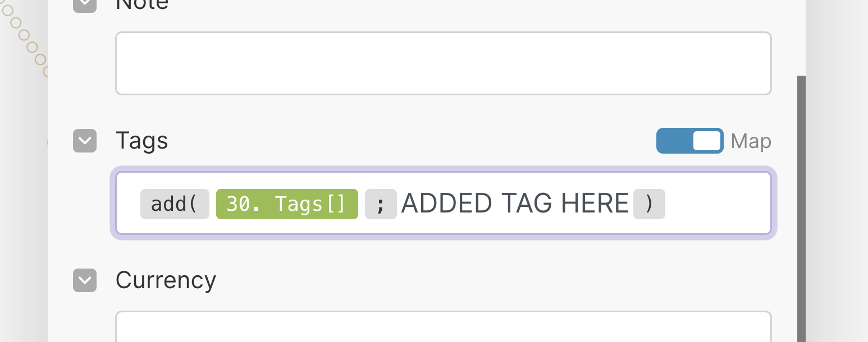The width and height of the screenshot is (868, 342).
Task: Toggle the Map switch for Tags
Action: [x=689, y=141]
